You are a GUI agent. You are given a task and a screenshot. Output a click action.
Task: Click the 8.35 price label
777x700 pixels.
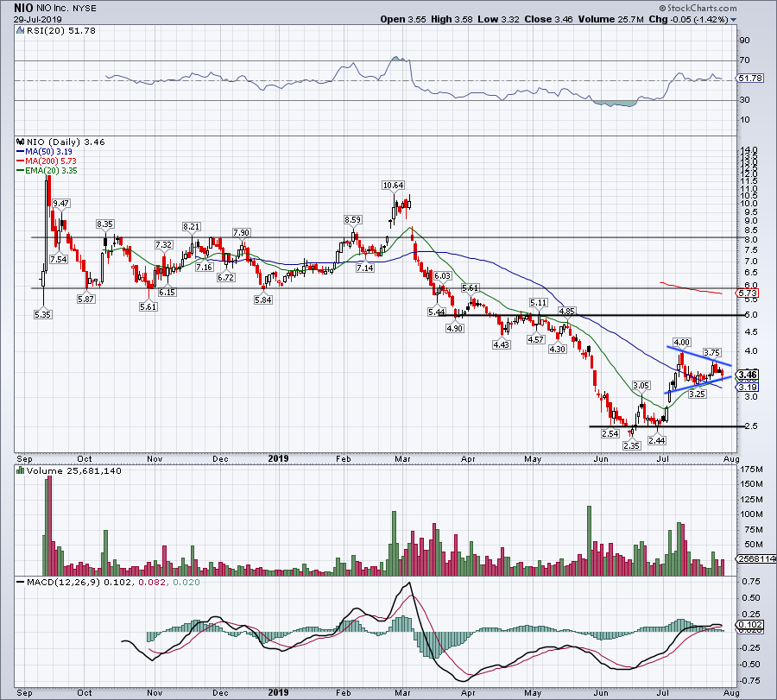tap(104, 224)
